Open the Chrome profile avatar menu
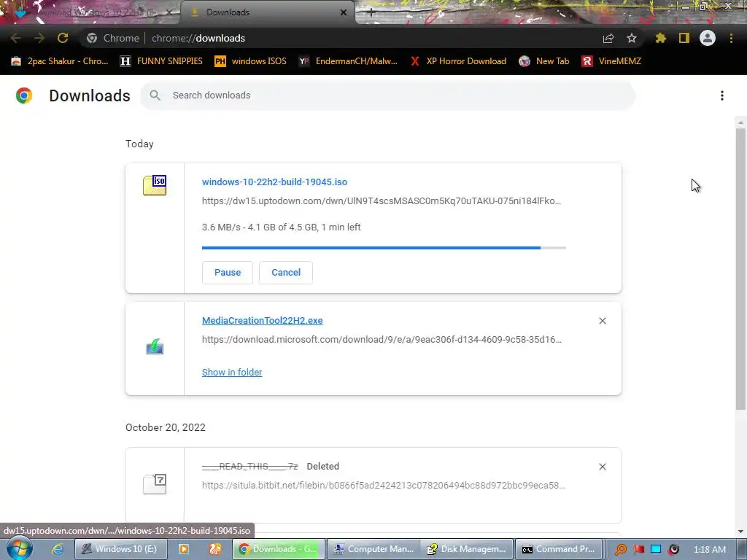The height and width of the screenshot is (560, 747). tap(708, 38)
